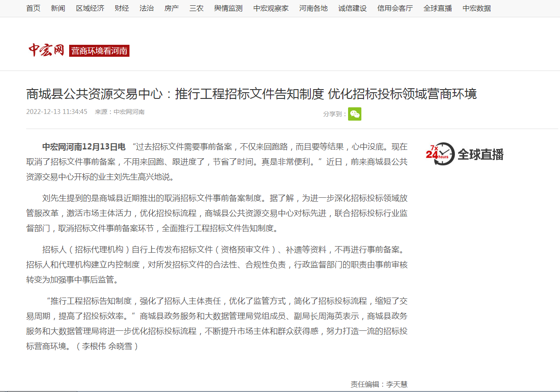Click the editor credit 责任编辑：李天慧

tap(379, 384)
